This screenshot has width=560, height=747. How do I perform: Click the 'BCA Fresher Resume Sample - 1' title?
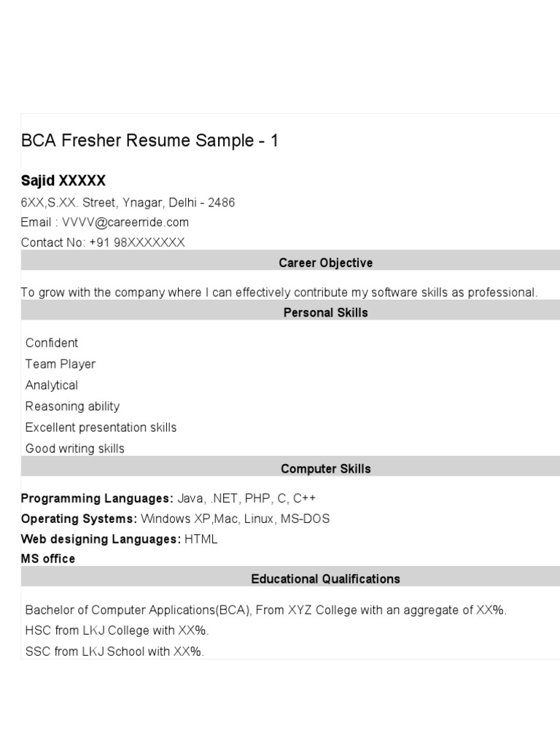(x=149, y=141)
